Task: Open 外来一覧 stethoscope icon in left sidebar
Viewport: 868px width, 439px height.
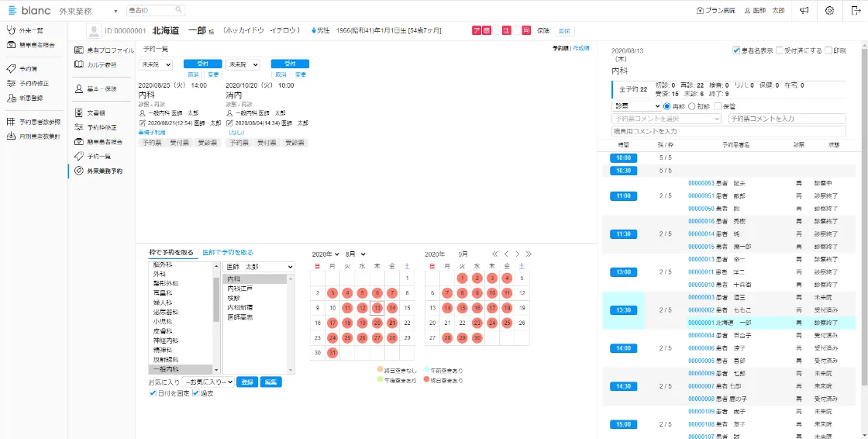Action: tap(11, 30)
